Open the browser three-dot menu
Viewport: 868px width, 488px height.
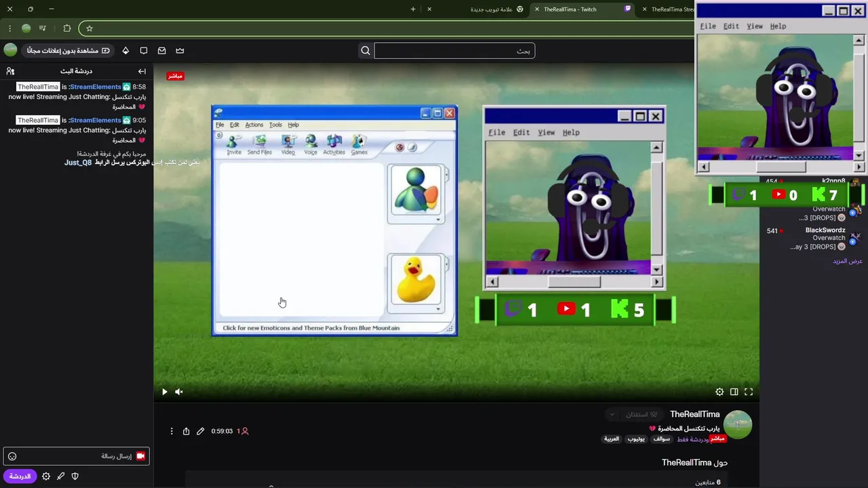tap(9, 28)
